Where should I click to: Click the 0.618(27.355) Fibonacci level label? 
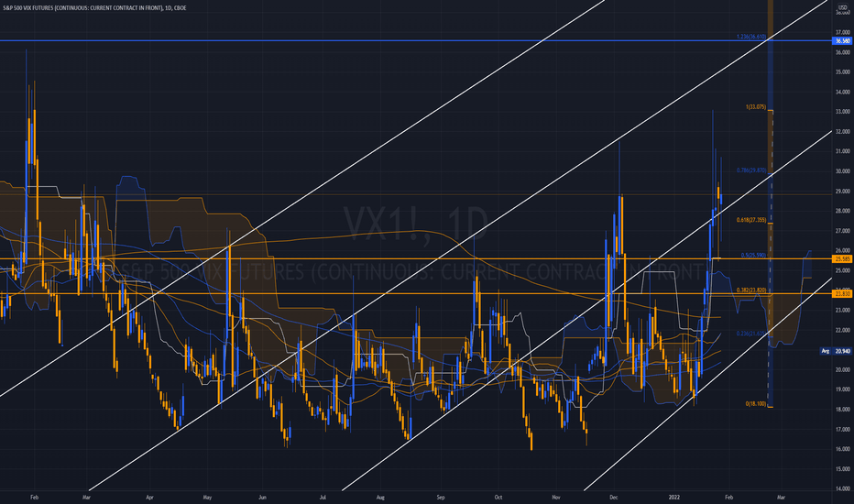751,220
